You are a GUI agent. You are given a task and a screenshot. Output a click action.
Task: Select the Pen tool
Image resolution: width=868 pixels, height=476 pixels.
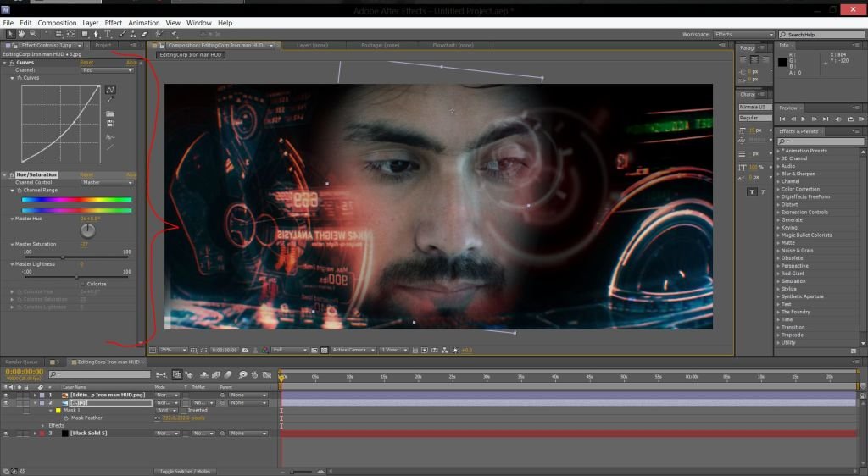(x=97, y=34)
